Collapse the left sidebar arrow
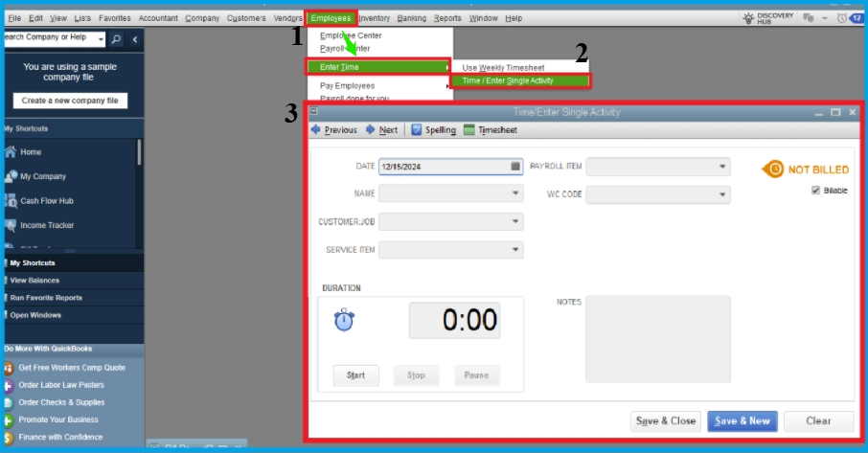The width and height of the screenshot is (868, 453). click(135, 39)
